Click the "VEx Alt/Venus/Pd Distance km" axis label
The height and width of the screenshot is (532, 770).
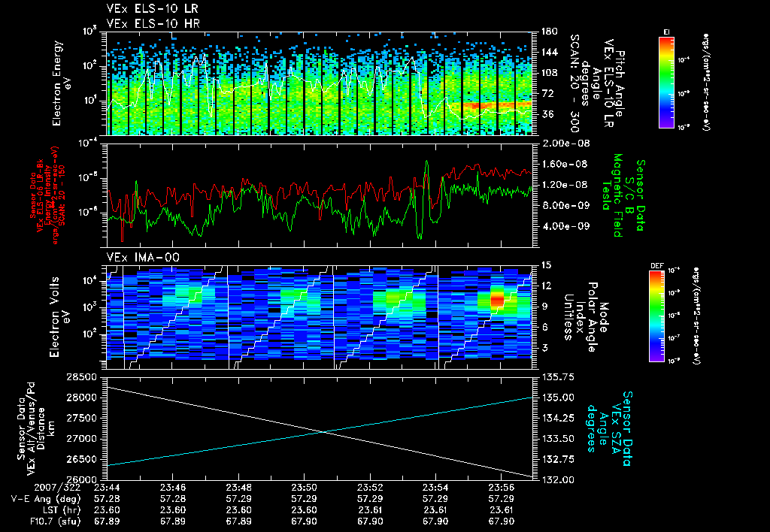[36, 429]
